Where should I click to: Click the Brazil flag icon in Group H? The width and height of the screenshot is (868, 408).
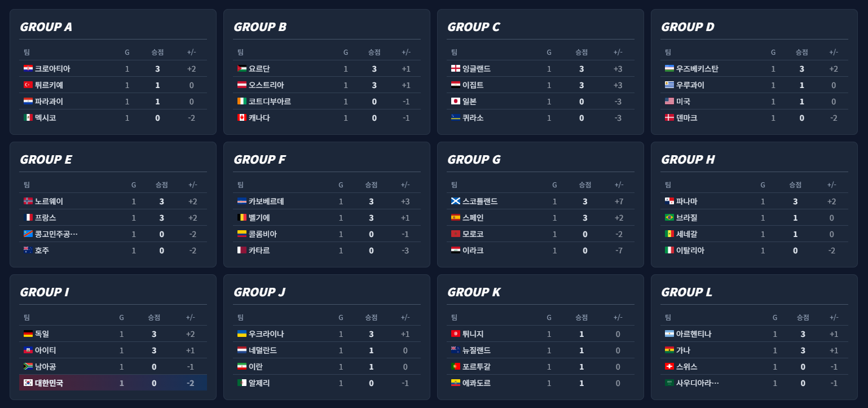point(669,218)
